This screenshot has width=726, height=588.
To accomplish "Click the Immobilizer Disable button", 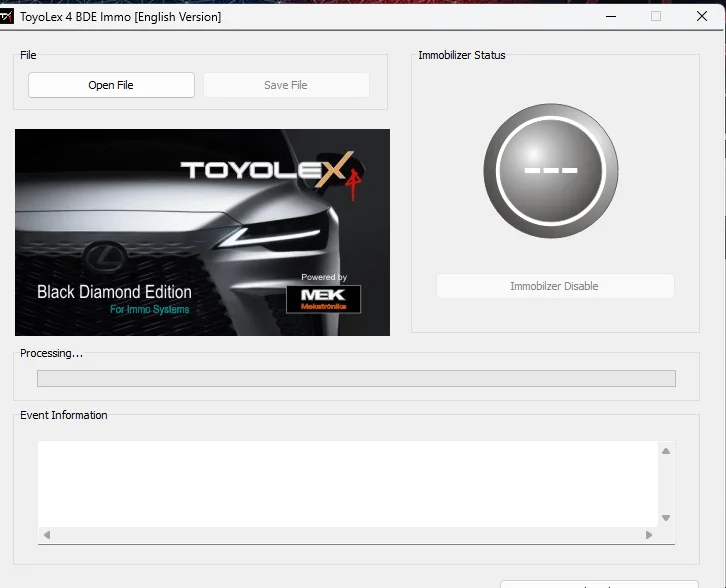I will coord(554,286).
